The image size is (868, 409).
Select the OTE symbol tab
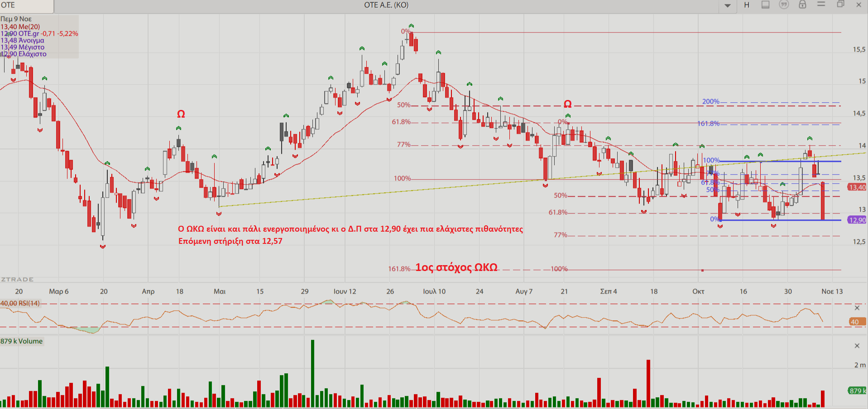click(x=26, y=5)
